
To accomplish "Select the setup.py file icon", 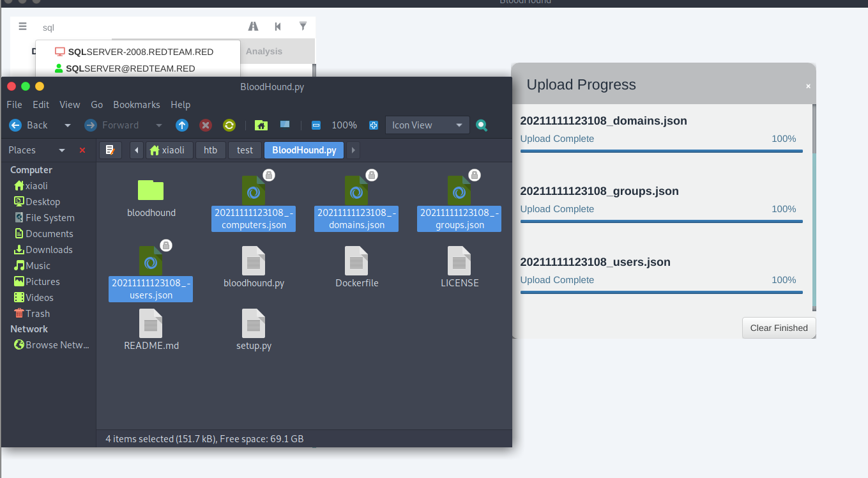I will pyautogui.click(x=254, y=323).
